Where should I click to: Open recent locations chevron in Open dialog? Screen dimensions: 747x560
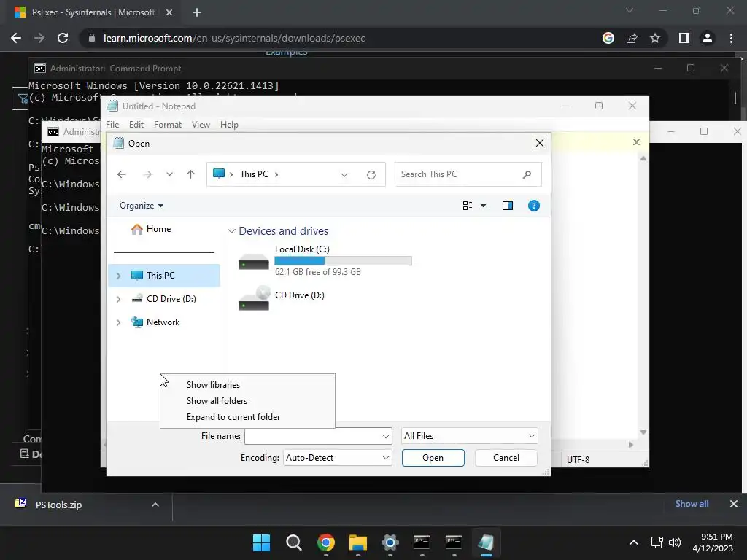[169, 174]
